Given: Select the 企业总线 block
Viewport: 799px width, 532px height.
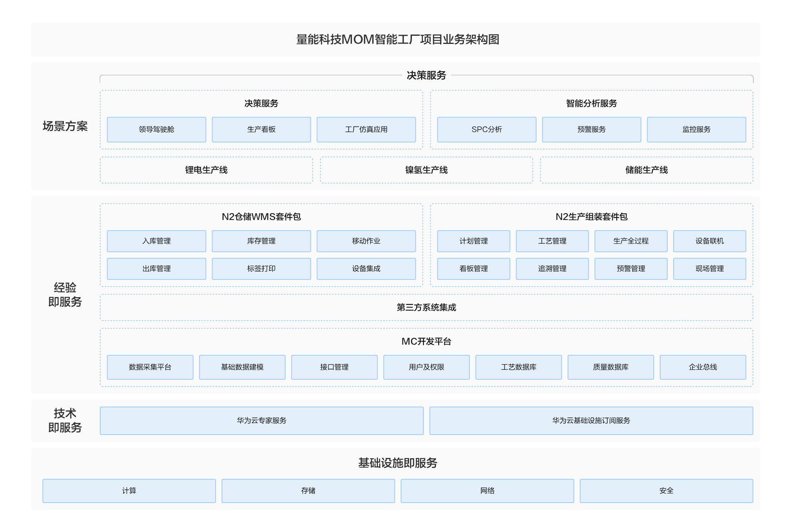Looking at the screenshot, I should point(702,367).
